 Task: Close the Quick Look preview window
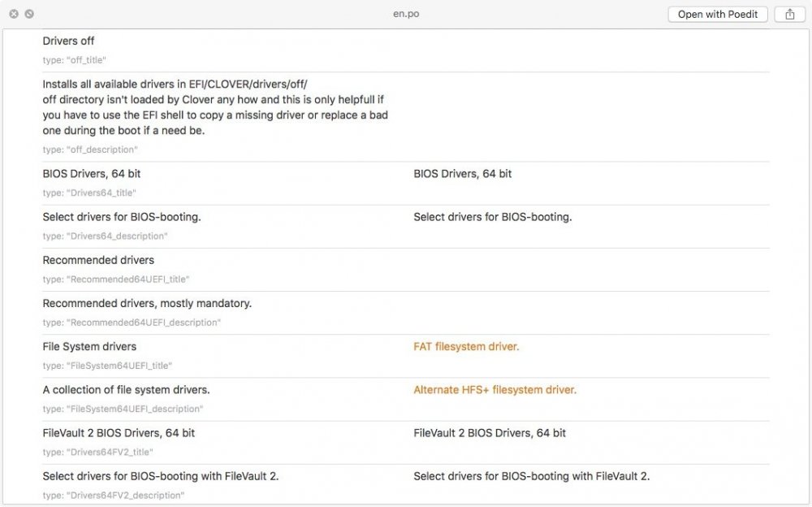(x=14, y=14)
